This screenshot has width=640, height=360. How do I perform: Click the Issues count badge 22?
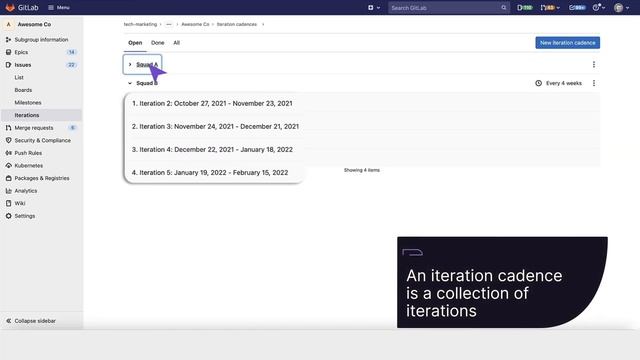pyautogui.click(x=71, y=65)
